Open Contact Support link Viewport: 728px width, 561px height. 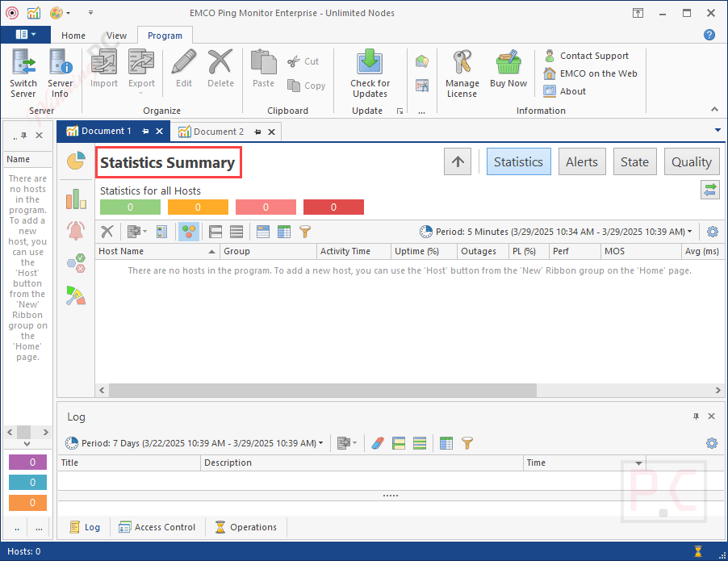coord(587,56)
